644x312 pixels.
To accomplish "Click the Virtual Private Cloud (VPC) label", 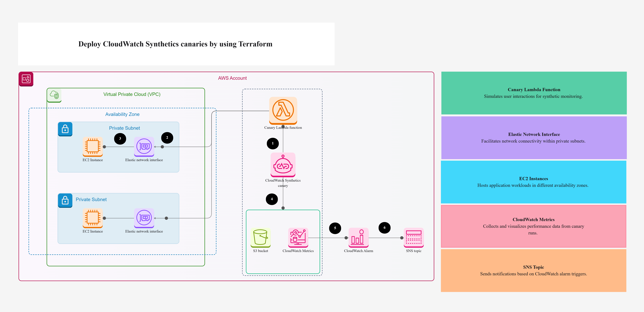I will coord(132,94).
